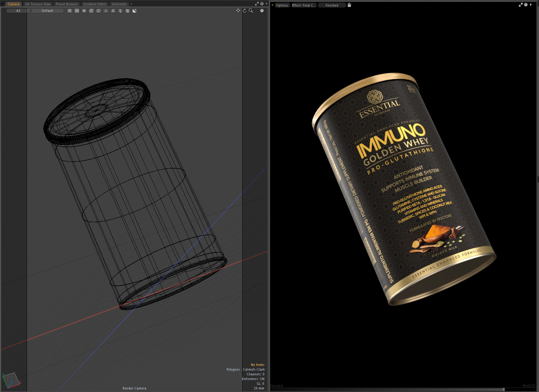The height and width of the screenshot is (392, 539).
Task: Select the viewport pan move icon
Action: pos(238,11)
